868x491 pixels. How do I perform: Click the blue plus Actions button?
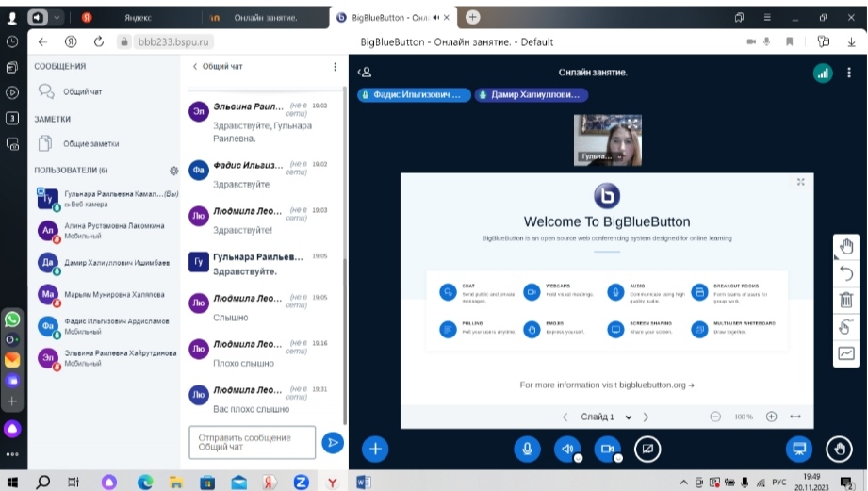click(375, 449)
